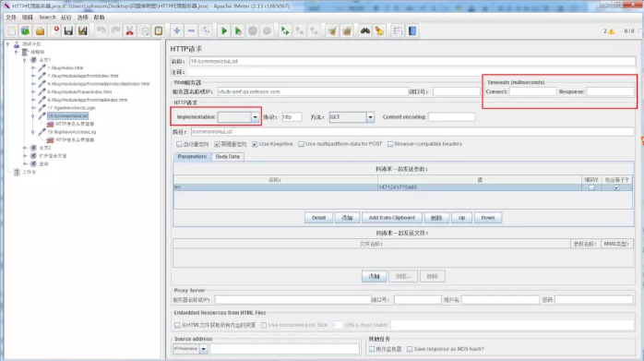The width and height of the screenshot is (644, 361).
Task: Click the grey Stop test icon
Action: pos(253,30)
